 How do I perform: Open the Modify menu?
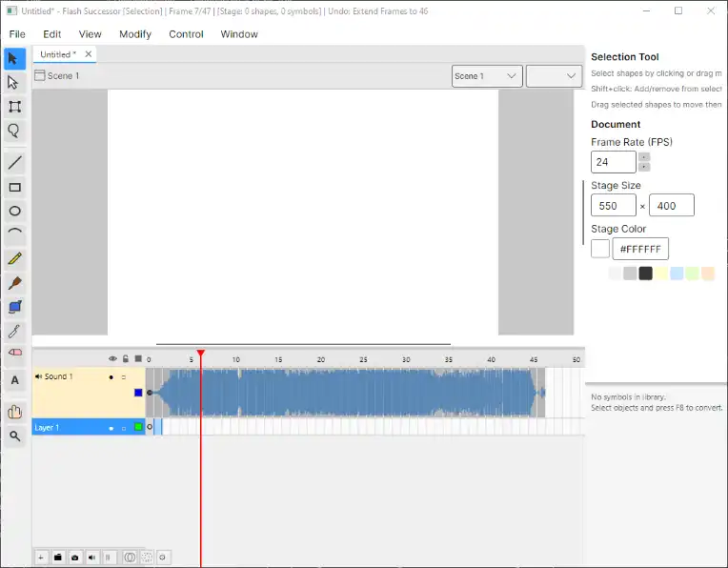click(135, 34)
